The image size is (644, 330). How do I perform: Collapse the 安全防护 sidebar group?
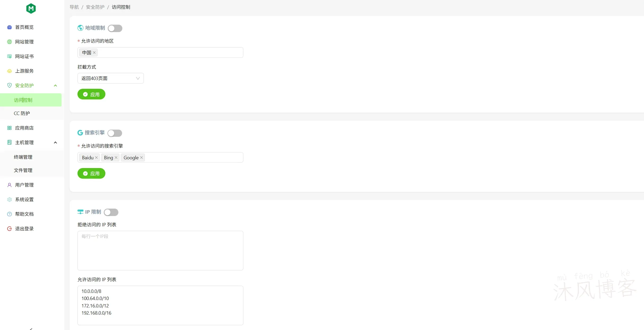55,85
